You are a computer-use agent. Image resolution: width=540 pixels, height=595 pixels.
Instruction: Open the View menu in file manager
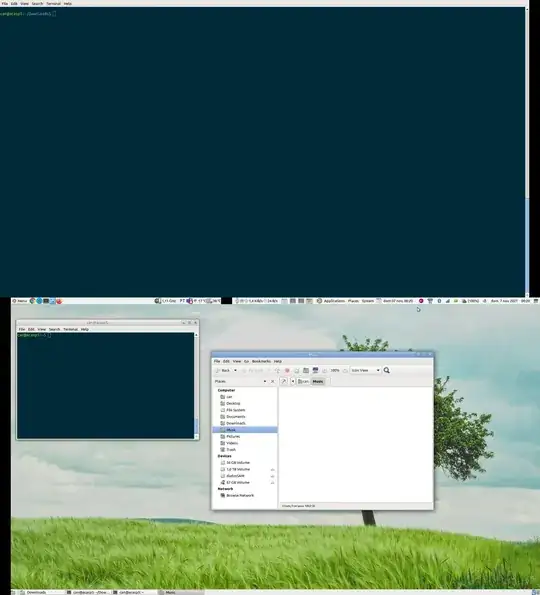237,361
